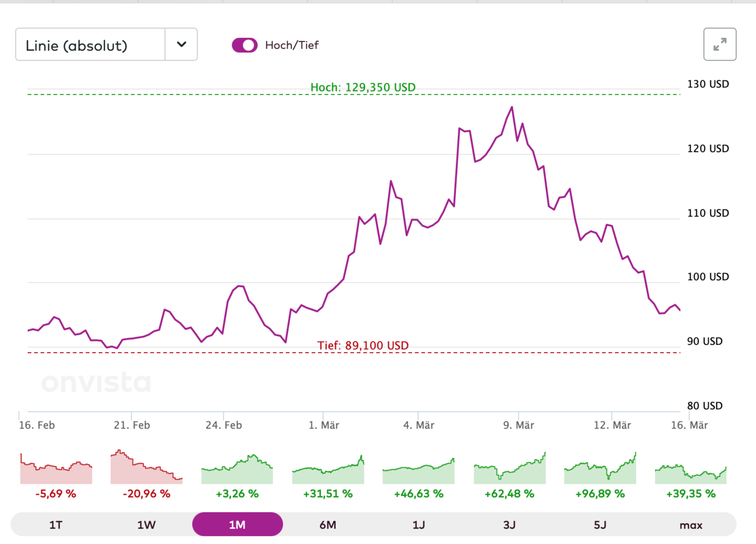Switch to the 1J time range
The image size is (756, 544).
419,525
